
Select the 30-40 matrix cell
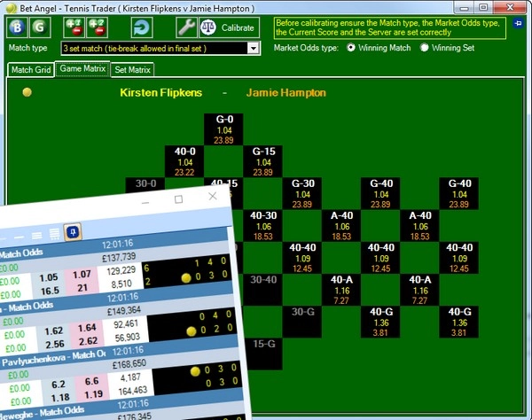(x=263, y=289)
